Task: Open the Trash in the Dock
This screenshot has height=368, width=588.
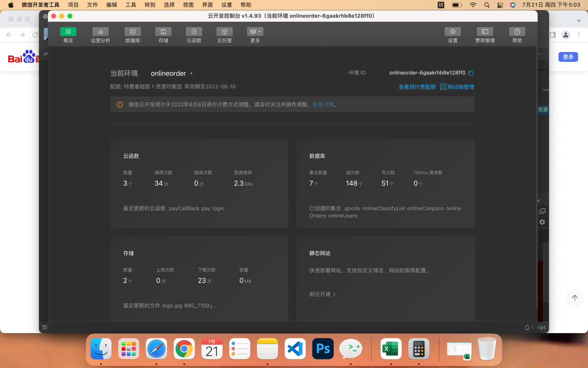Action: [x=487, y=349]
